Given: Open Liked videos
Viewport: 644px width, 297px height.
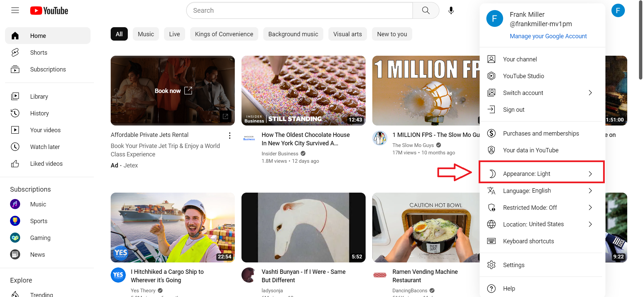Looking at the screenshot, I should point(48,163).
